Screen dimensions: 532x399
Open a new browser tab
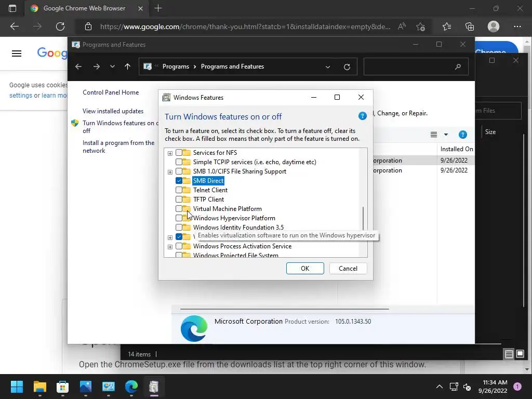[158, 8]
